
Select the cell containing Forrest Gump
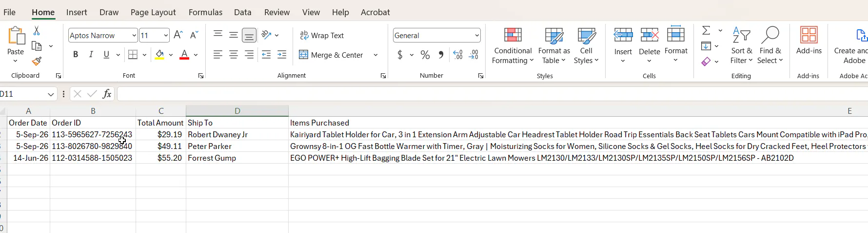point(237,158)
